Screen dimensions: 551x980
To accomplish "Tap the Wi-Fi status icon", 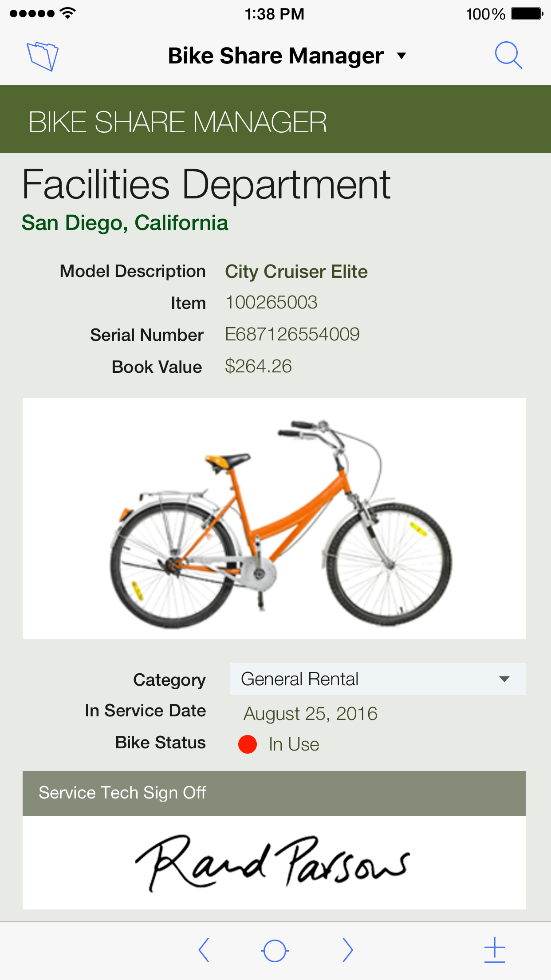I will 68,13.
